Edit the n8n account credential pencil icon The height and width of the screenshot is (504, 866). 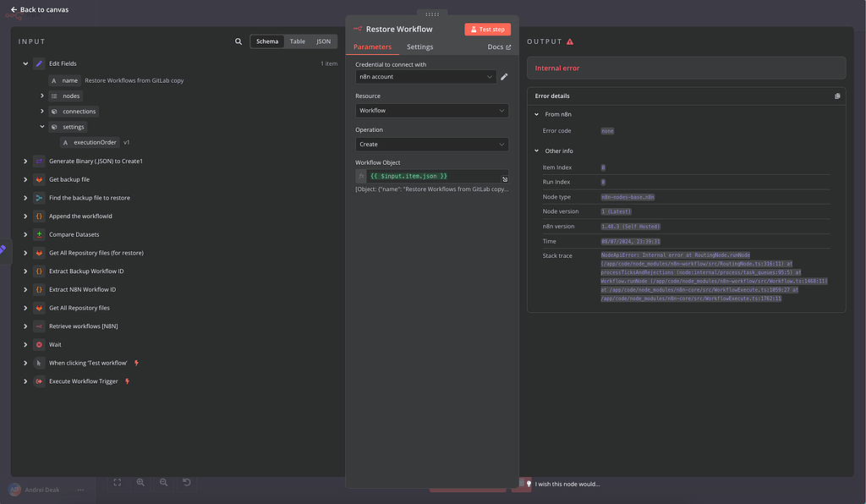pos(504,77)
